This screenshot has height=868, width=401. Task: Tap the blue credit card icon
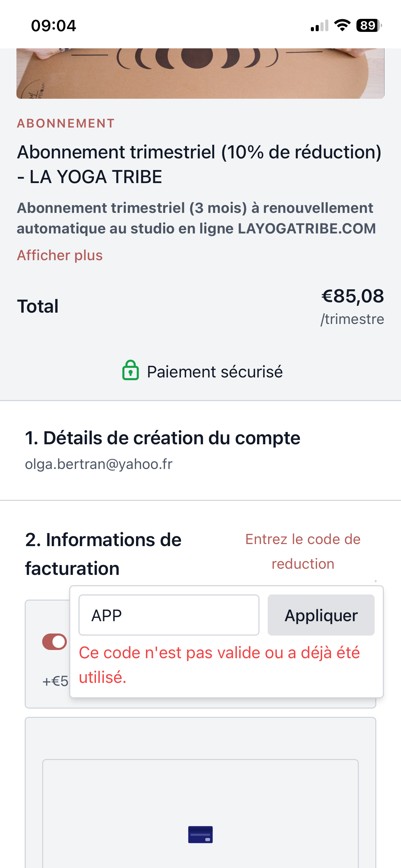click(x=200, y=834)
